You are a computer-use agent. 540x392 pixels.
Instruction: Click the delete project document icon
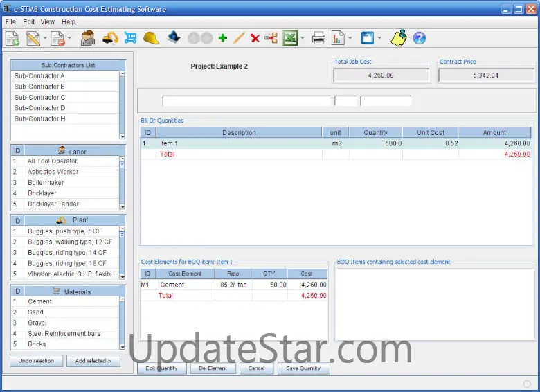pyautogui.click(x=57, y=38)
